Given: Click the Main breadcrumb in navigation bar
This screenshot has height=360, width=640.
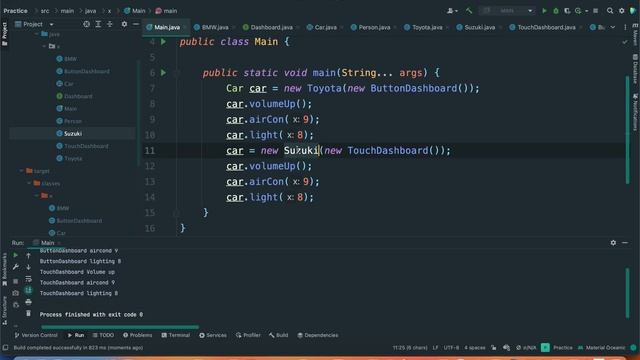Looking at the screenshot, I should coord(135,11).
